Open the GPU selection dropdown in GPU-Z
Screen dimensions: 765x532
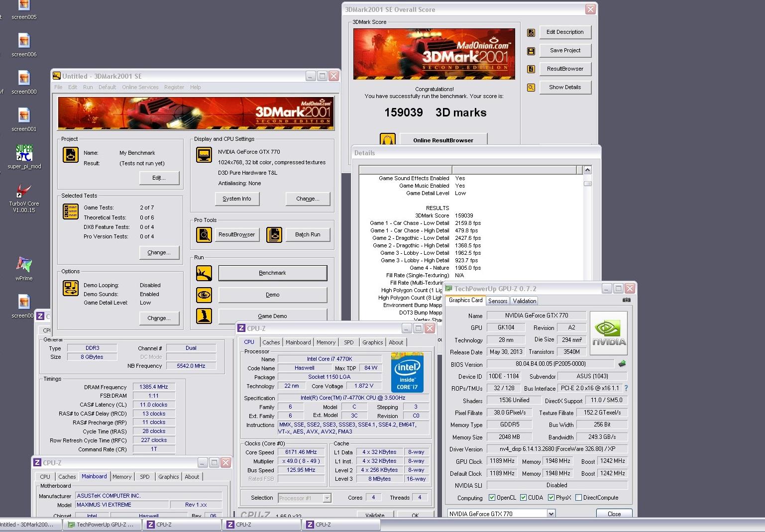(x=551, y=514)
